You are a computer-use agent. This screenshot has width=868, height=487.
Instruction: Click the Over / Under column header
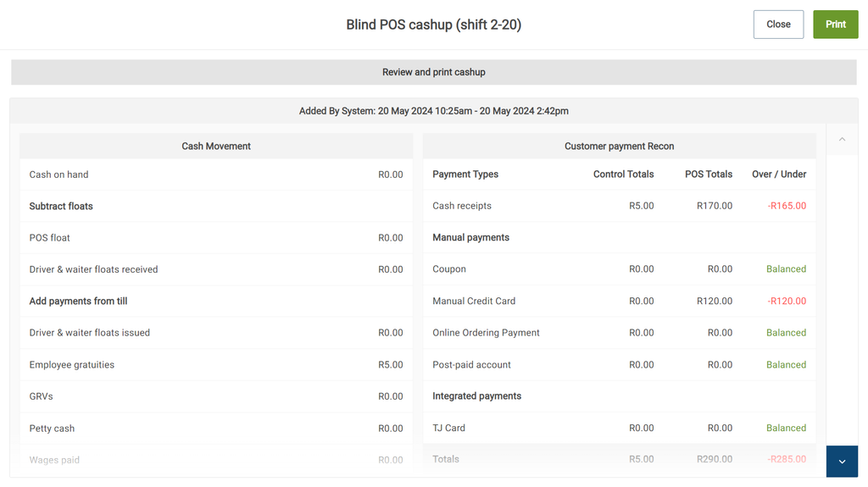[779, 174]
